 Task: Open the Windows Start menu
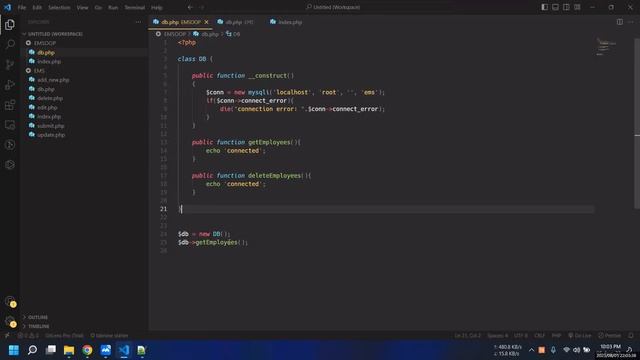pyautogui.click(x=13, y=350)
